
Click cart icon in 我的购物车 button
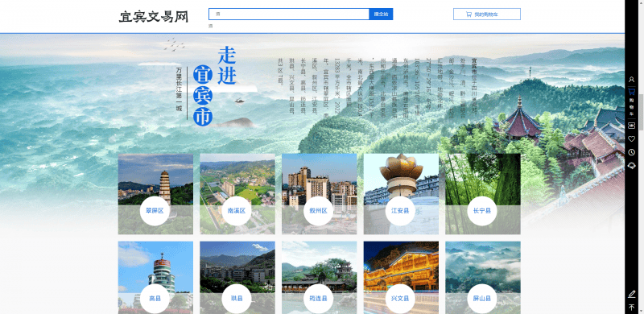click(469, 14)
